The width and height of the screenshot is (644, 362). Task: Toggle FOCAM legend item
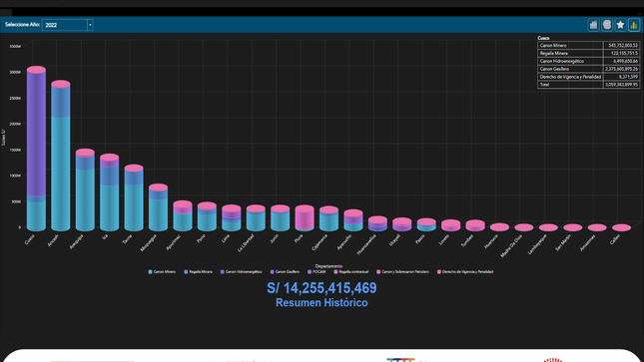(317, 271)
